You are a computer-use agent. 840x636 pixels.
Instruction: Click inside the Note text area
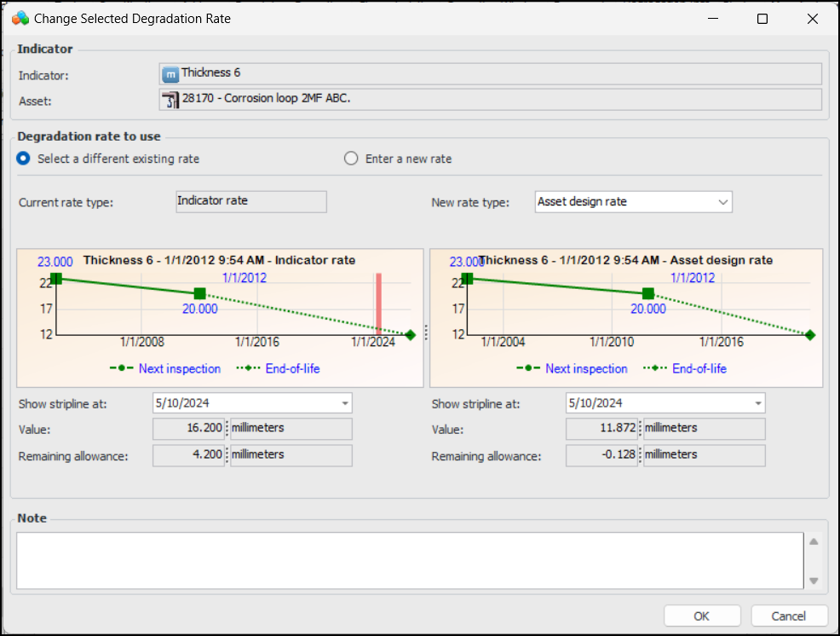(x=409, y=560)
